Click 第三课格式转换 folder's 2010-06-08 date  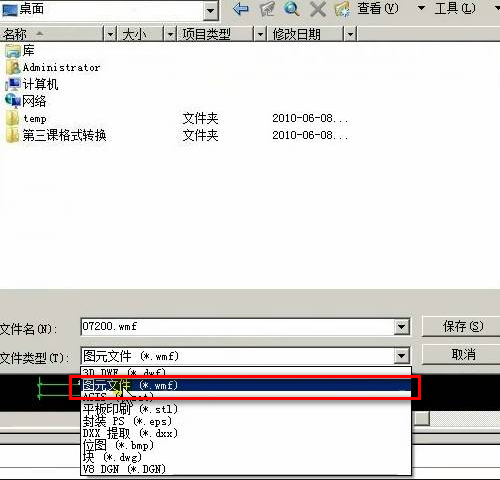coord(310,135)
